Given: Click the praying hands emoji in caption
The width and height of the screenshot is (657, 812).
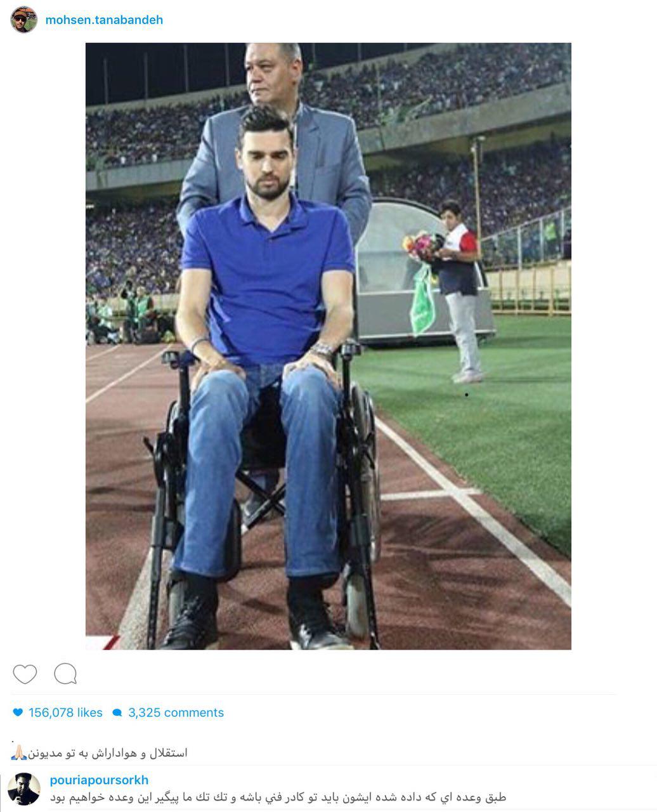Looking at the screenshot, I should [18, 753].
